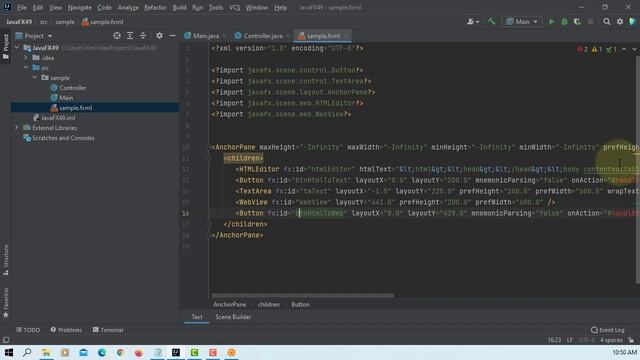The height and width of the screenshot is (360, 640).
Task: Click the IntelliJ IDEA taskbar icon
Action: pyautogui.click(x=176, y=352)
